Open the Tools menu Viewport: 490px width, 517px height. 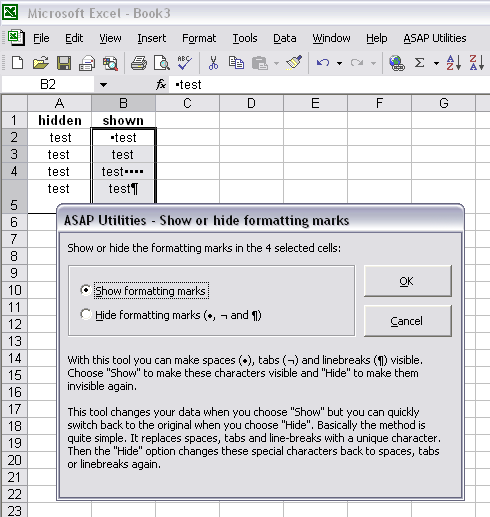[245, 38]
